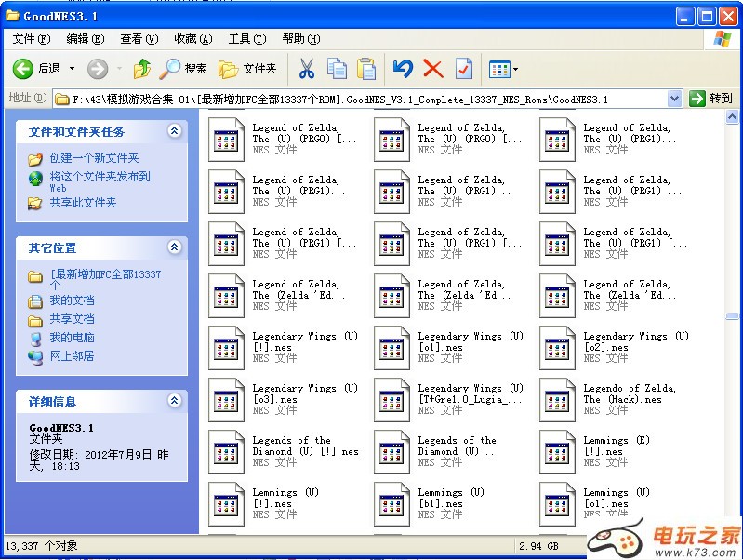Select file icon of Legendary Wings (U) [o1].nes
This screenshot has height=560, width=743.
[x=391, y=348]
